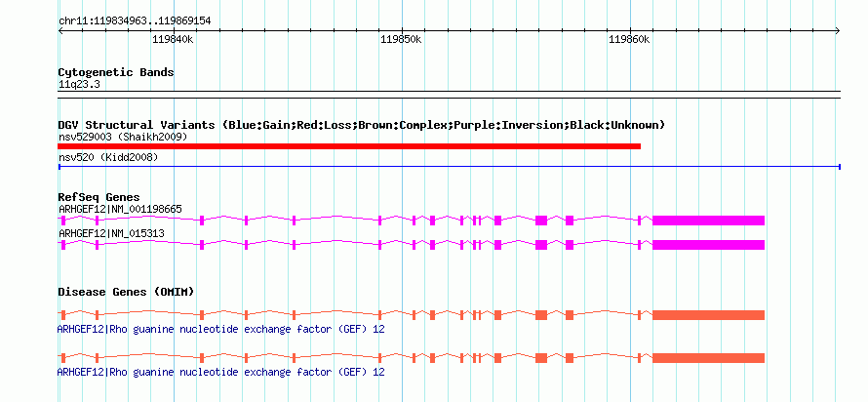Open the nsv520 (Kidd2008) variant label
This screenshot has height=402, width=868.
[x=108, y=158]
